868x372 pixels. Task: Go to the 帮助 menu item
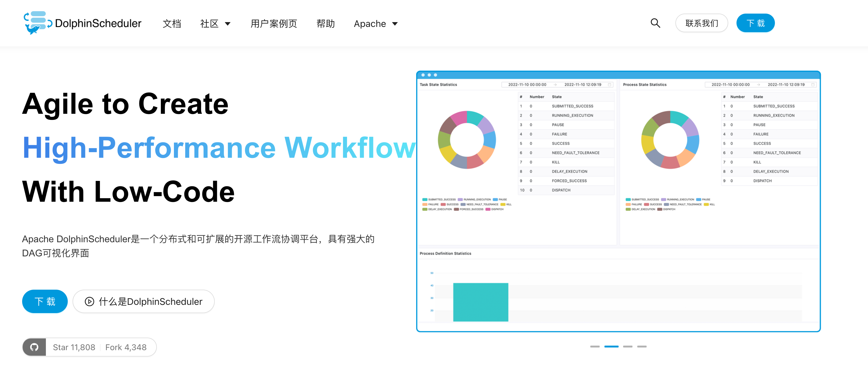pyautogui.click(x=325, y=23)
